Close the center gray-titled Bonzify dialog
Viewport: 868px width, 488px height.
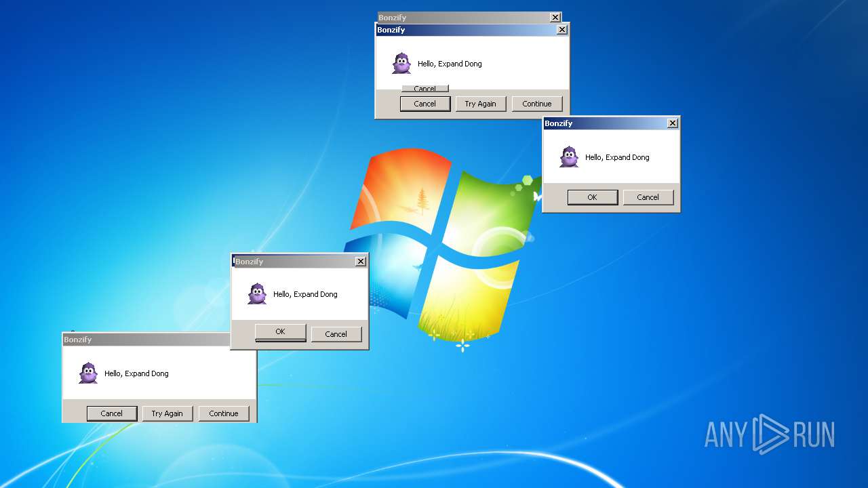coord(361,262)
